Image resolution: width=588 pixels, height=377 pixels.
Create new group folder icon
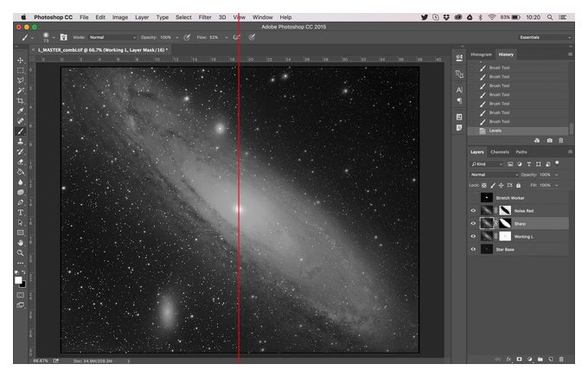pyautogui.click(x=540, y=359)
